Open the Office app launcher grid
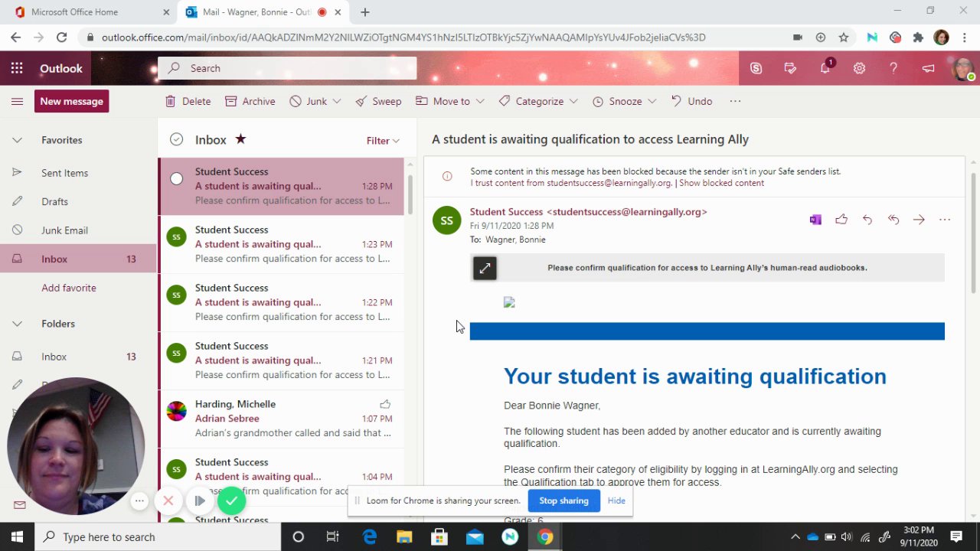Viewport: 980px width, 551px height. [17, 68]
